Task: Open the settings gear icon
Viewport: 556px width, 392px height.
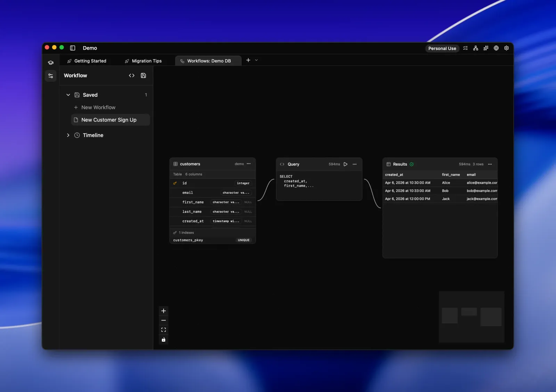Action: 506,48
